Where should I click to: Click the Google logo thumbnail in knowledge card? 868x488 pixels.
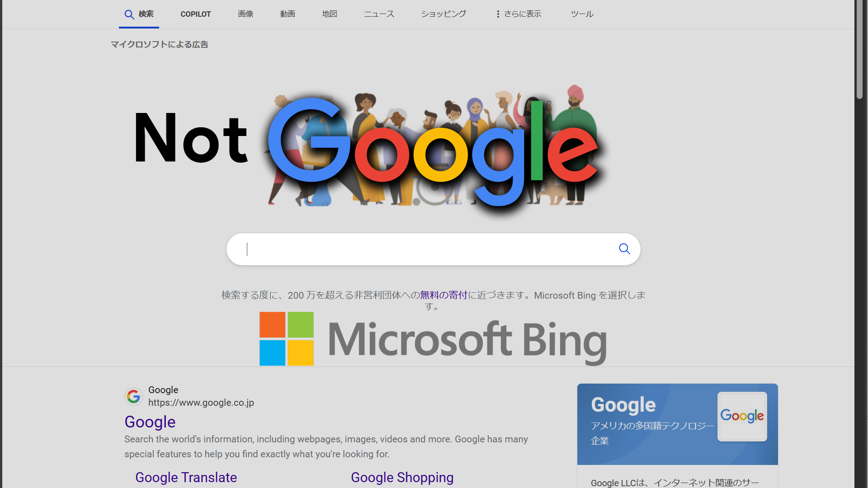pyautogui.click(x=742, y=416)
